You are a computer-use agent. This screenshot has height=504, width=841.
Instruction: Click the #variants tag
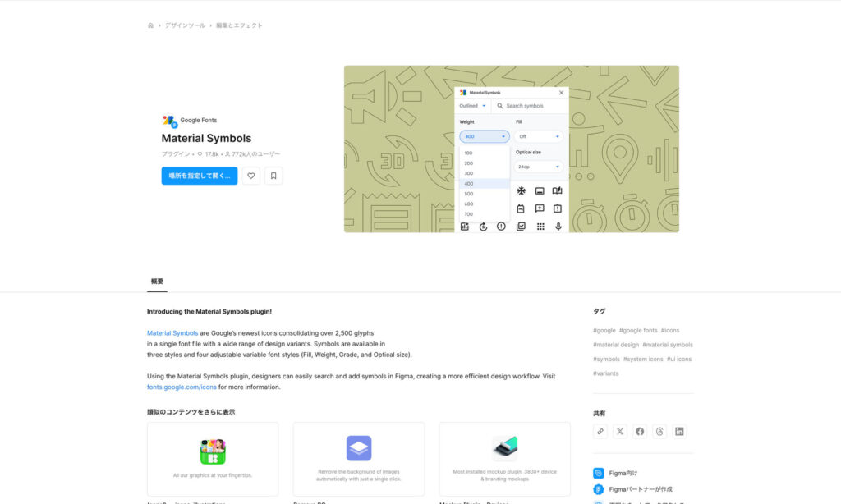click(605, 373)
